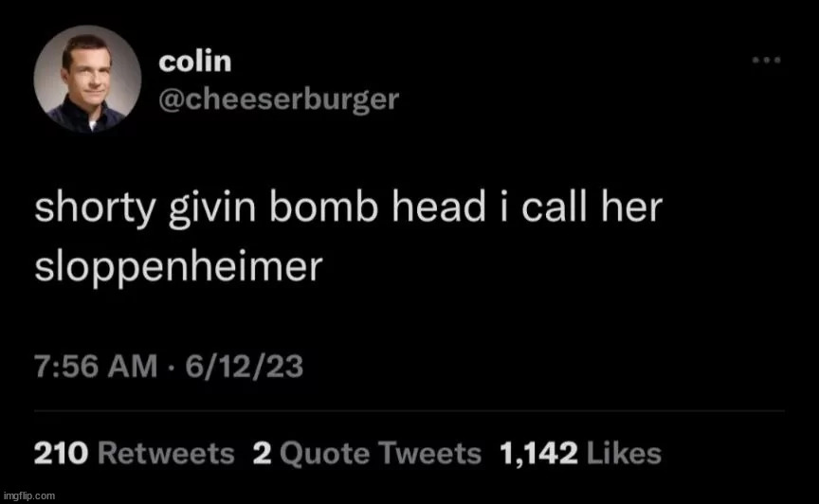Show the Likes label list
This screenshot has height=504, width=819.
[624, 454]
